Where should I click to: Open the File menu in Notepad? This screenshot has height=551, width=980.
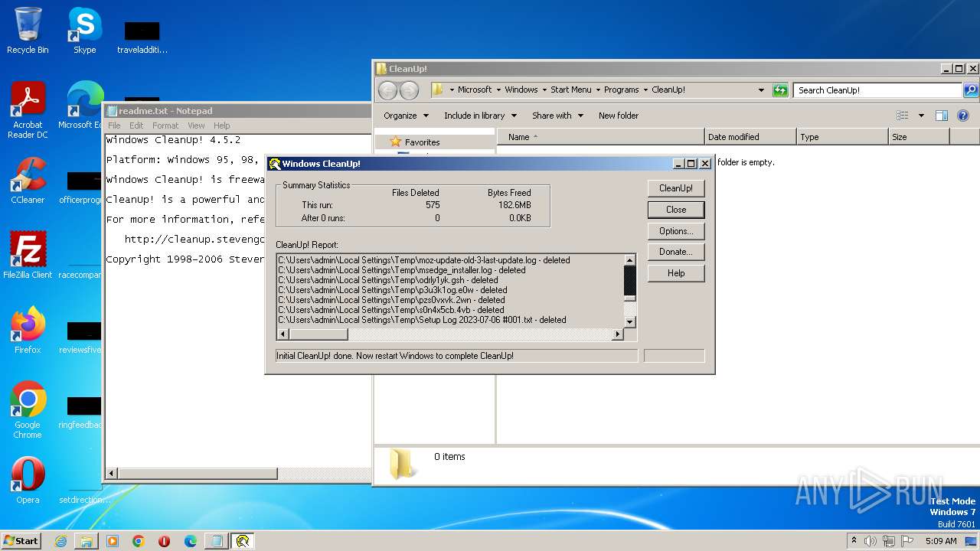click(114, 126)
